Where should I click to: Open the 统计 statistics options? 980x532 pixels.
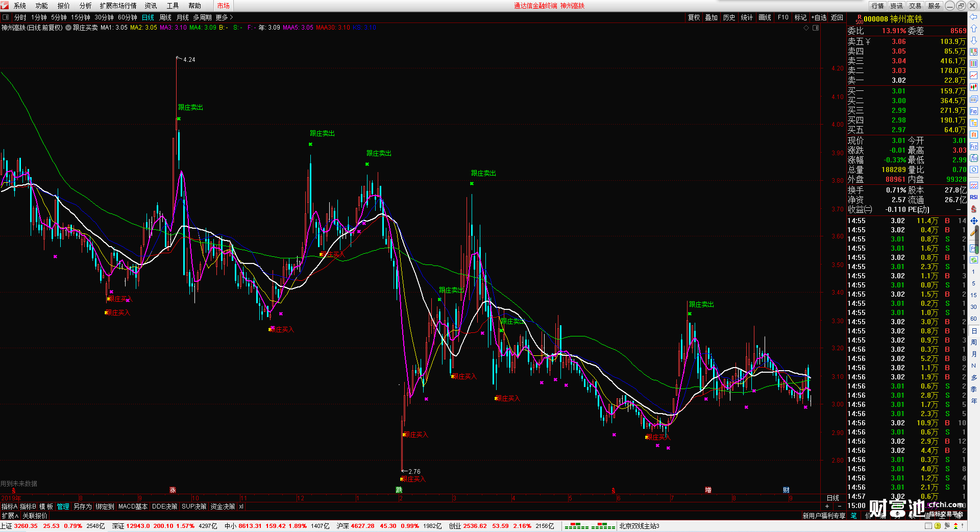pos(747,17)
